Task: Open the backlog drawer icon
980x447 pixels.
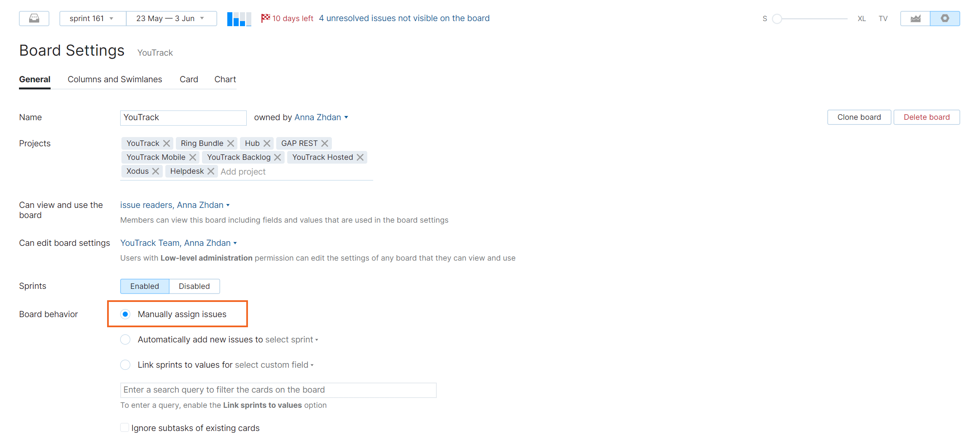Action: tap(34, 19)
